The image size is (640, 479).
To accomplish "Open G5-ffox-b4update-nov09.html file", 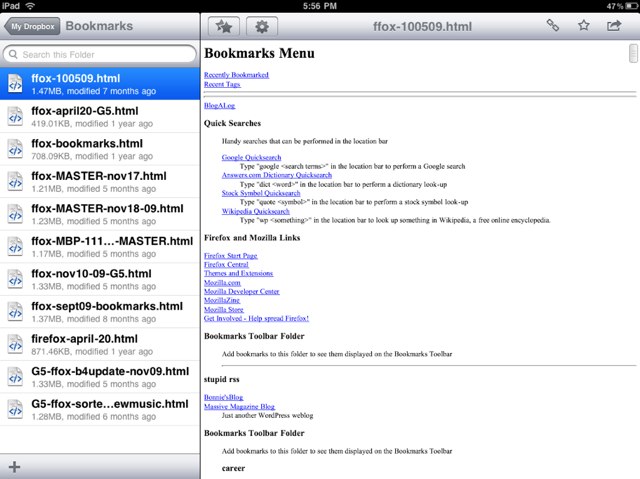I will click(100, 377).
